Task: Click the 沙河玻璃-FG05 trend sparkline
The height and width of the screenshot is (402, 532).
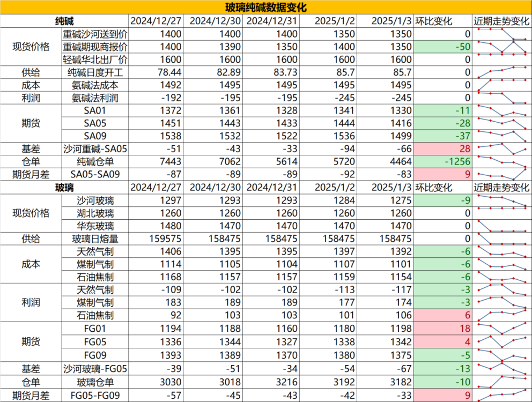Action: point(502,368)
